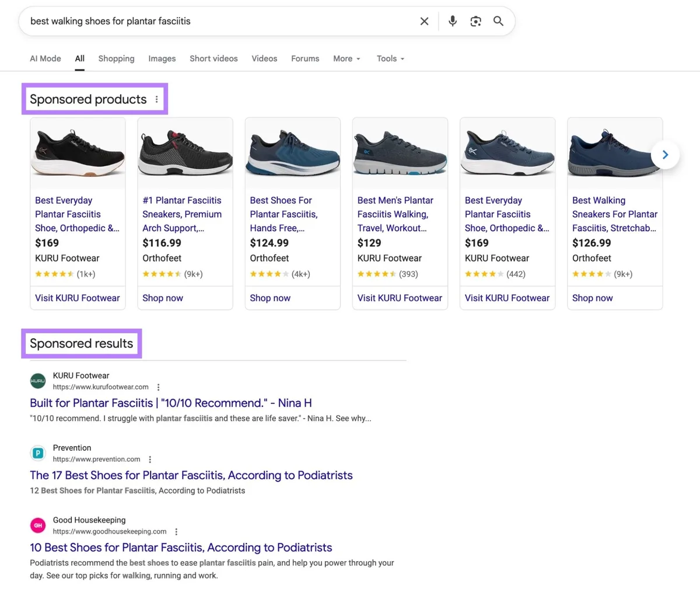This screenshot has height=592, width=700.
Task: Click the https://www.kurufootwear.com URL text
Action: tap(100, 387)
